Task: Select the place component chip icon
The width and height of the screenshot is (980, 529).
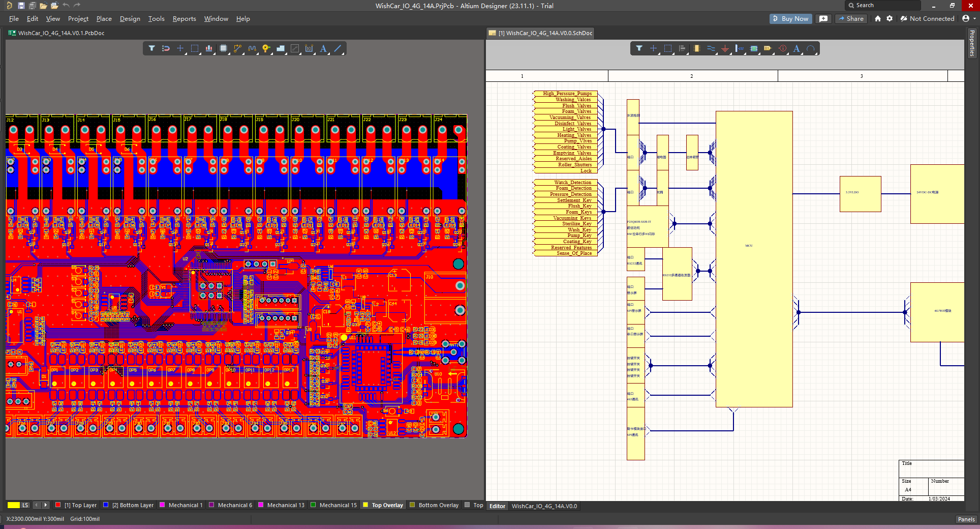Action: pyautogui.click(x=223, y=49)
